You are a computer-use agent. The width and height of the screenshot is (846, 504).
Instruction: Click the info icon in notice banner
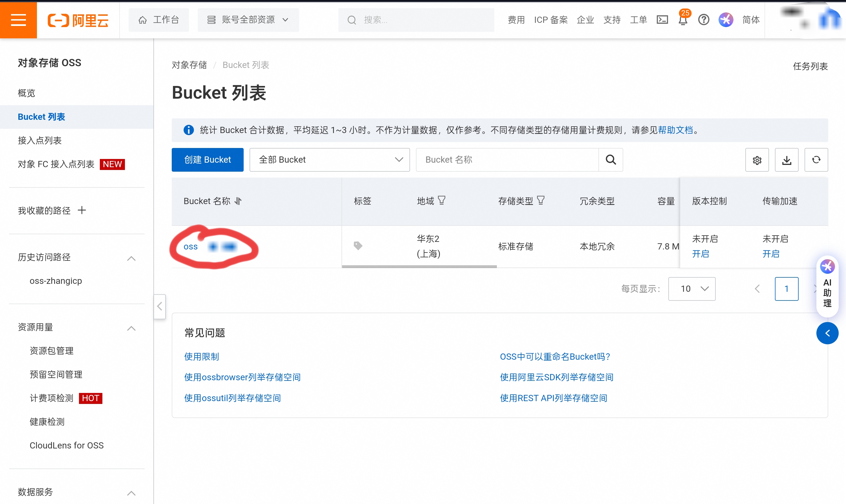coord(189,130)
